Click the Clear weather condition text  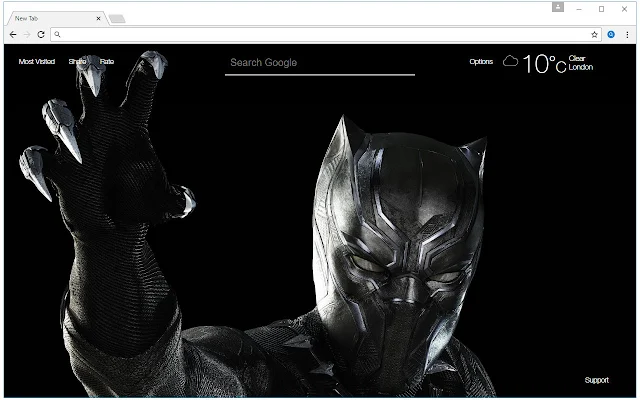coord(577,58)
